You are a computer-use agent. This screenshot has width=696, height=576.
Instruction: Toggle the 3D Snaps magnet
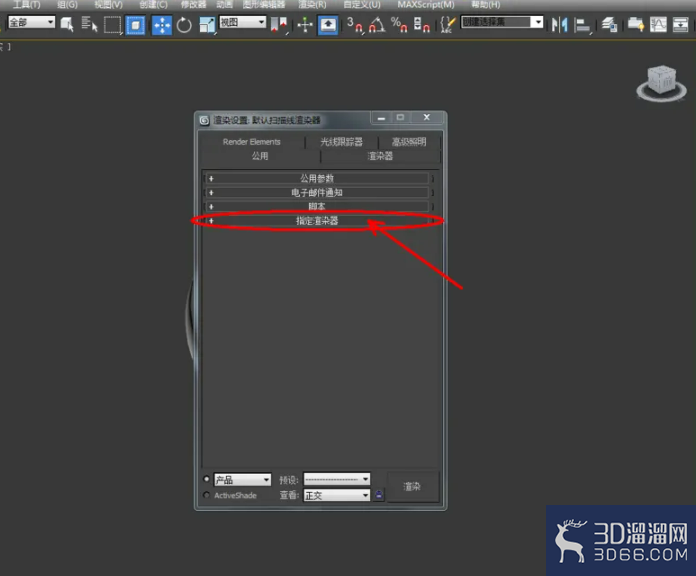tap(355, 24)
